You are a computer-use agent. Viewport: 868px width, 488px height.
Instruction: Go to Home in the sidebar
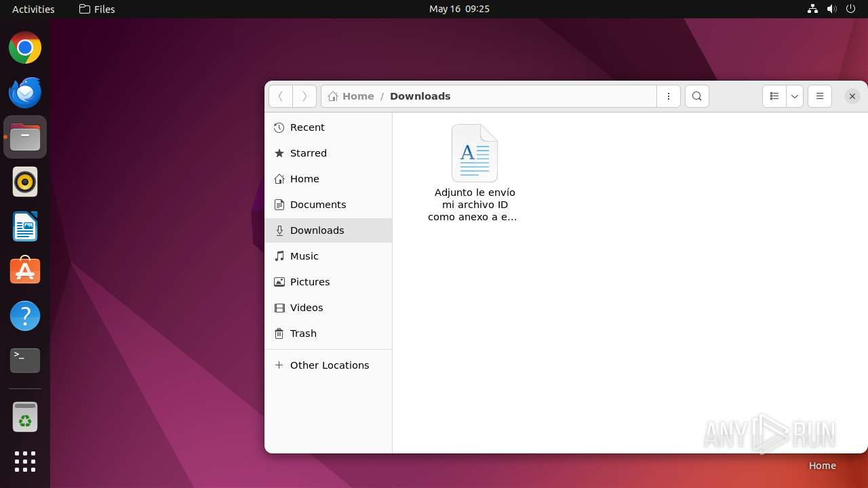[328, 179]
